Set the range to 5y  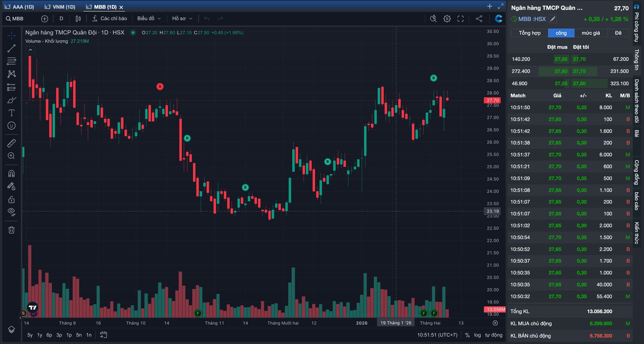(30, 335)
